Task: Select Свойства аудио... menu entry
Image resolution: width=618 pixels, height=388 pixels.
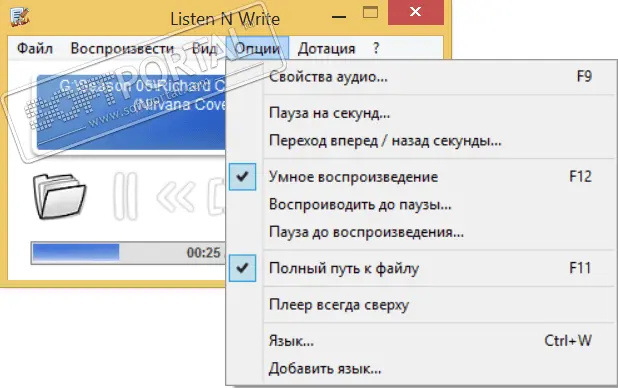Action: point(421,77)
